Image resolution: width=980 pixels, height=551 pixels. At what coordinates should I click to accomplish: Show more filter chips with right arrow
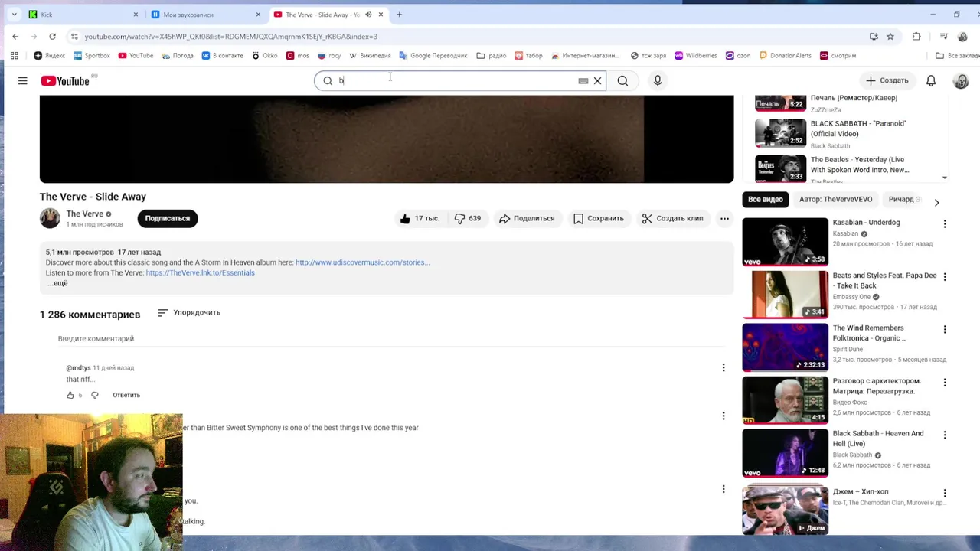pyautogui.click(x=936, y=202)
